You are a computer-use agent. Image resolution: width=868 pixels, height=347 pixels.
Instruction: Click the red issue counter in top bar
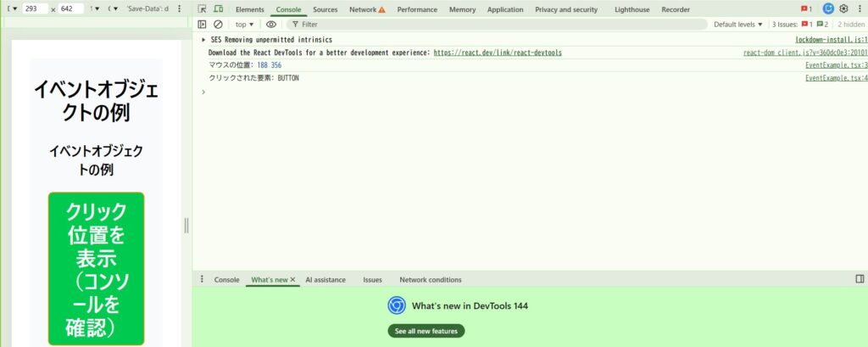pyautogui.click(x=807, y=8)
